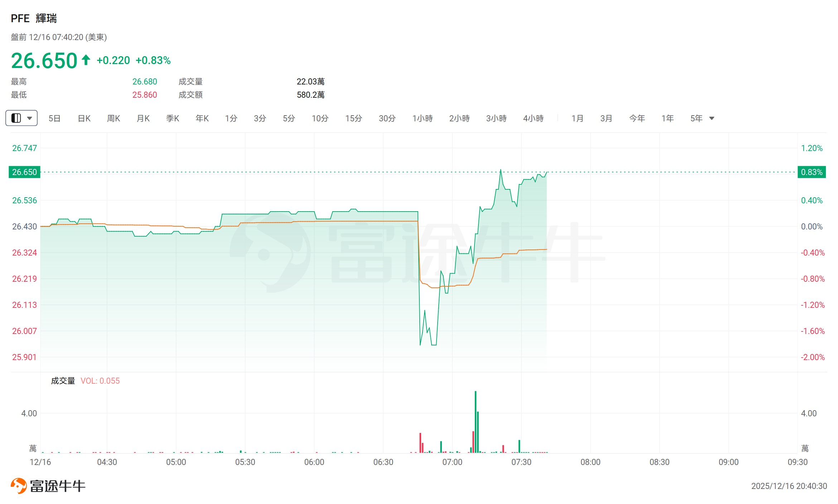Open the chart type selector icon

[x=16, y=118]
